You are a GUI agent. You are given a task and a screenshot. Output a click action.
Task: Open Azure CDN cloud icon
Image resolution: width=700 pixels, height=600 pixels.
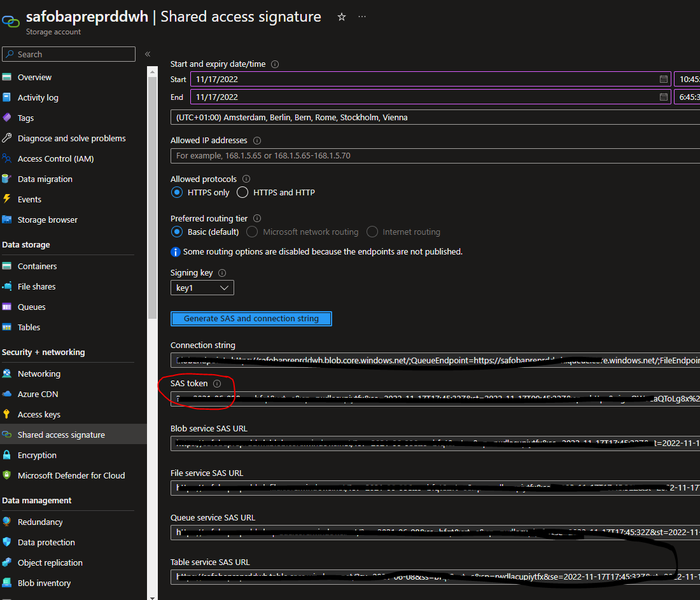[x=7, y=394]
